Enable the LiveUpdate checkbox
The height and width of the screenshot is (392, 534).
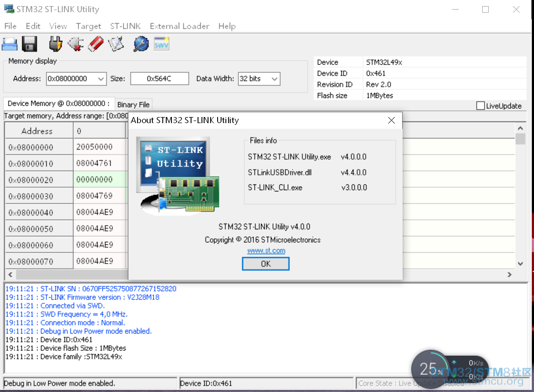480,106
